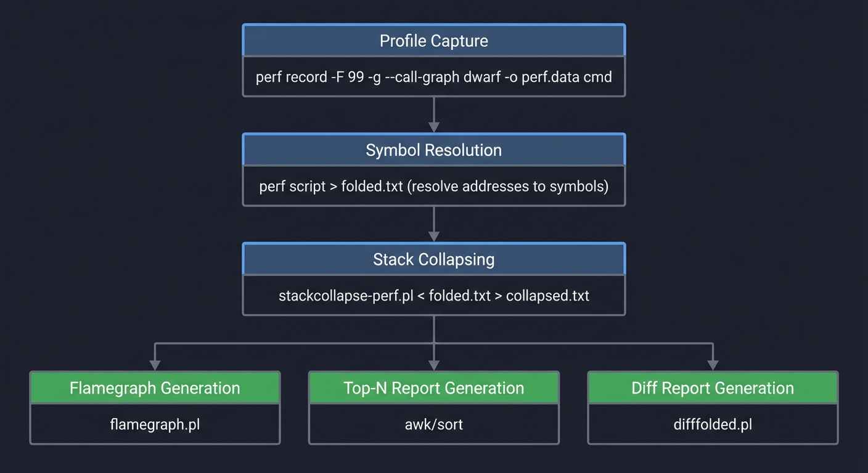
Task: Select the Flamegraph Generation green node
Action: [x=155, y=387]
